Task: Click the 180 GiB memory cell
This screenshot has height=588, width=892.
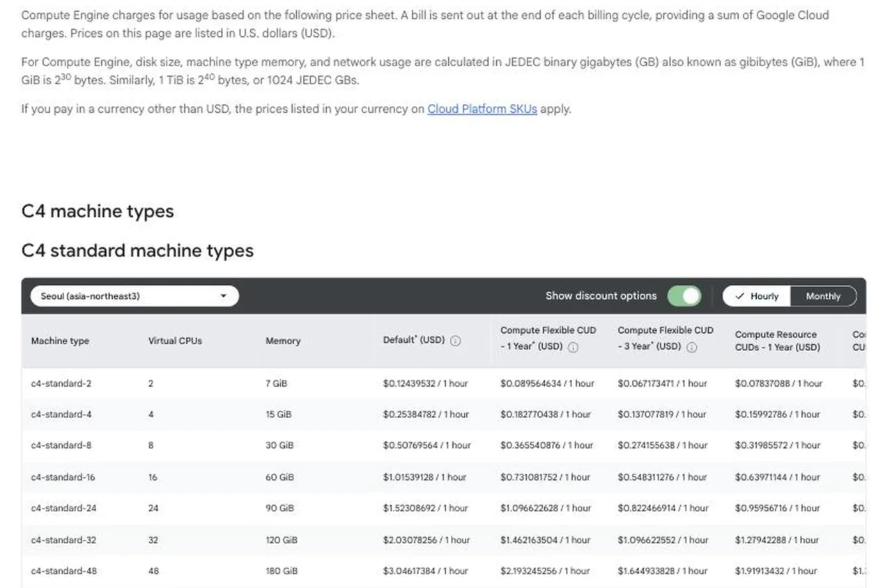Action: (x=282, y=571)
